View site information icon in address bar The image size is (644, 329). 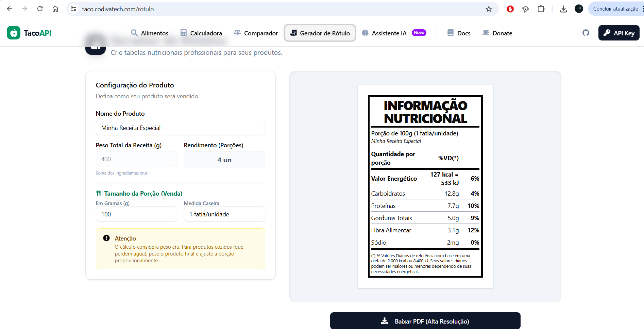click(73, 9)
